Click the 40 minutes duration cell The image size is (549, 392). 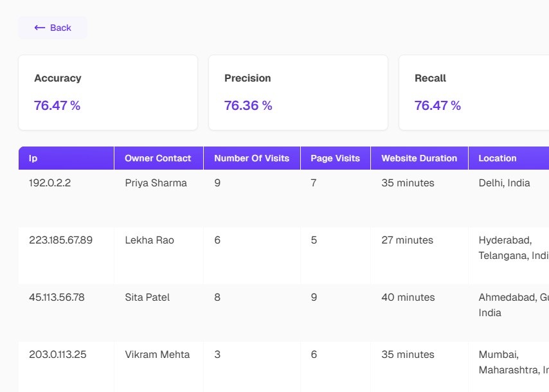coord(419,312)
